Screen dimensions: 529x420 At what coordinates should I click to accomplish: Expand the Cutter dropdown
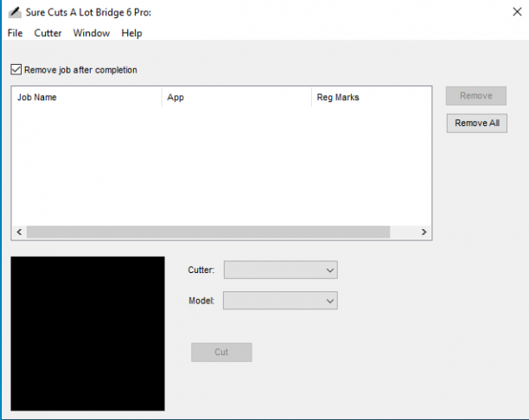click(281, 270)
